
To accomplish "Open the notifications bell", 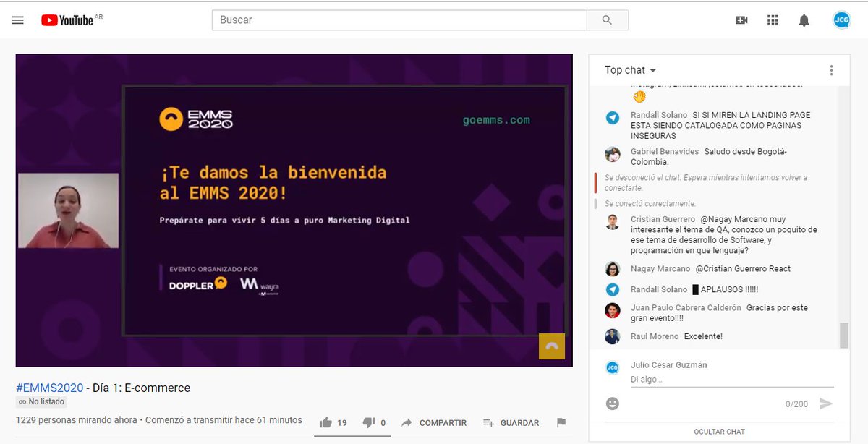I will (804, 20).
